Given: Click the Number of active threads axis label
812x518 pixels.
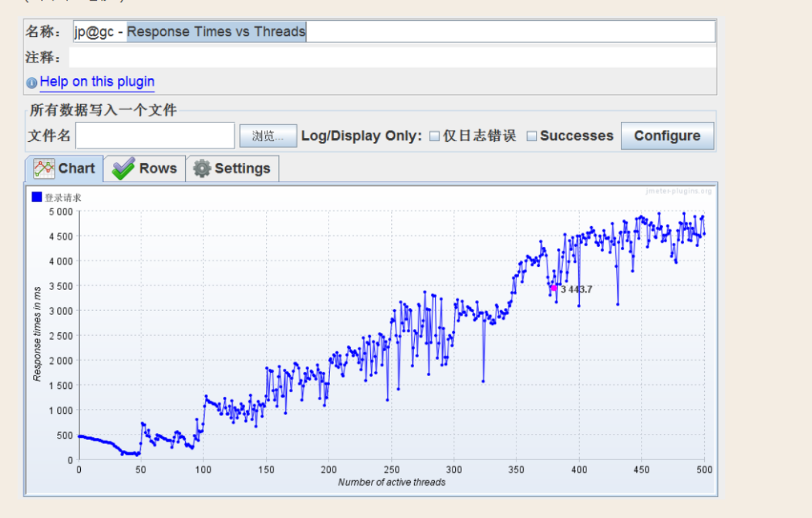Looking at the screenshot, I should (x=392, y=482).
